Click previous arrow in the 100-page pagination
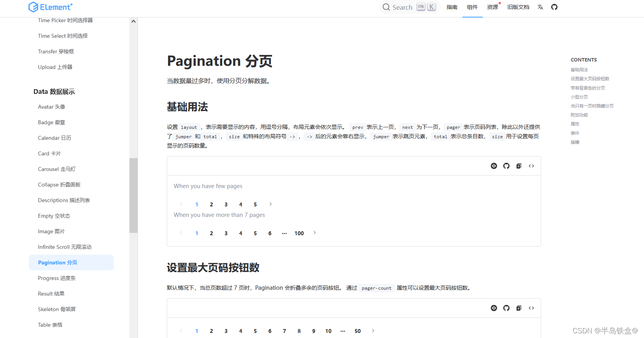Viewport: 644px width, 338px height. pyautogui.click(x=181, y=233)
